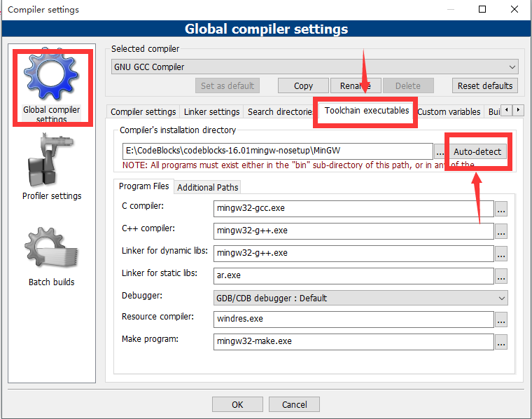Browse for C++ compiler executable
The height and width of the screenshot is (419, 532).
pos(500,231)
